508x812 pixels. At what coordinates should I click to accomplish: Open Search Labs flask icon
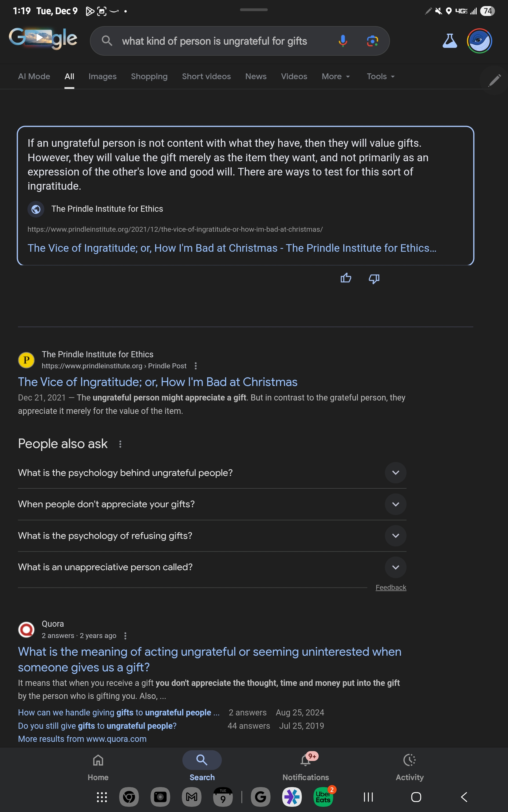(449, 41)
